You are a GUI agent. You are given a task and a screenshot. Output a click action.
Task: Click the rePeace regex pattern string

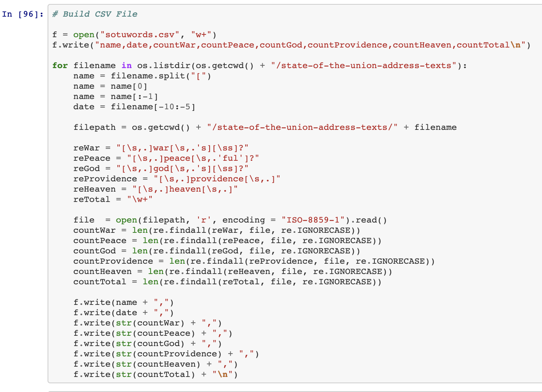[x=193, y=158]
